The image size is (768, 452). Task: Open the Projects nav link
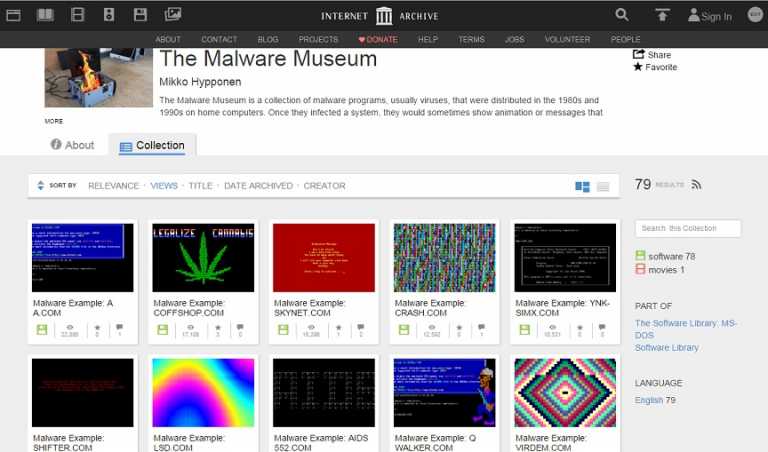tap(318, 39)
